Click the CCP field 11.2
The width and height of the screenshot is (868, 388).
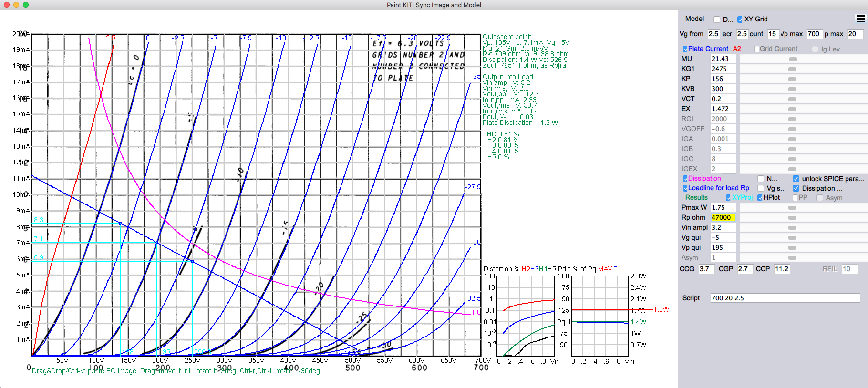[x=782, y=269]
